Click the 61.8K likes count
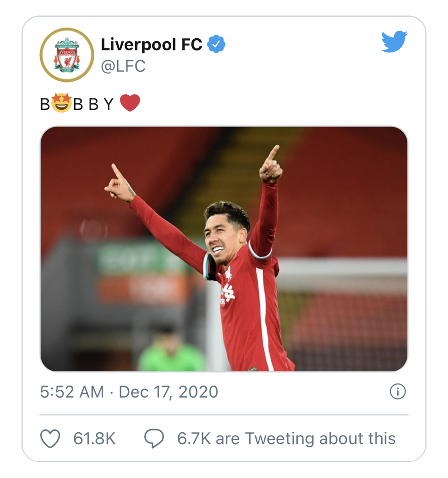This screenshot has height=478, width=448. (x=94, y=439)
